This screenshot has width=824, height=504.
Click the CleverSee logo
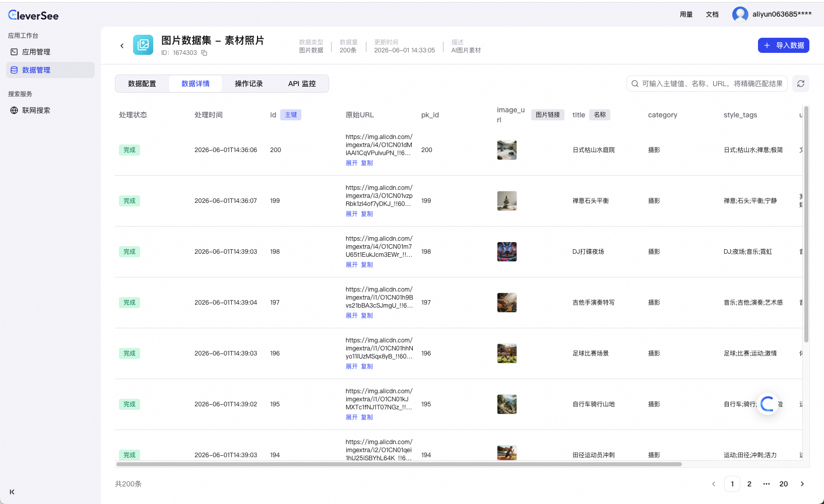(33, 15)
